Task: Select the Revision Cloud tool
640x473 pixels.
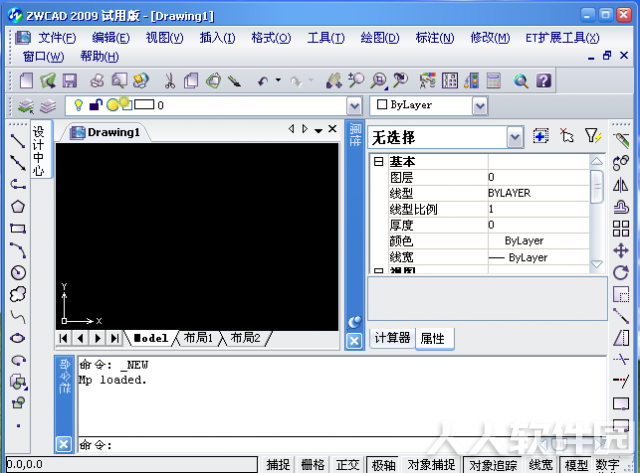Action: (18, 294)
